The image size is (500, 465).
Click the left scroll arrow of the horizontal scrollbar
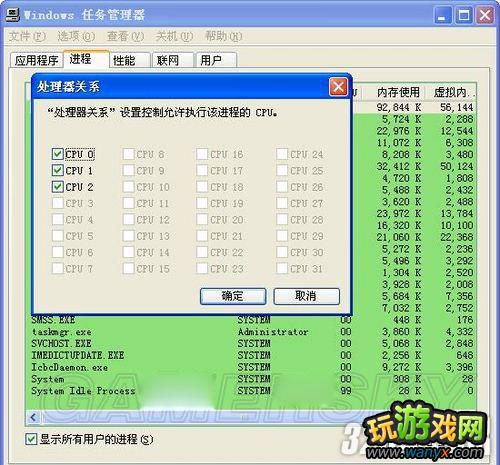point(33,417)
